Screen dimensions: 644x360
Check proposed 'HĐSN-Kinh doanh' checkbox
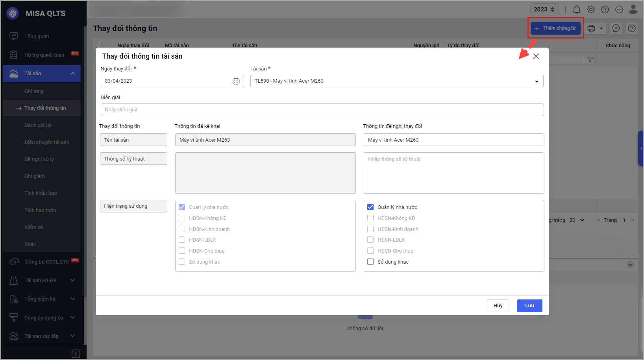[370, 229]
